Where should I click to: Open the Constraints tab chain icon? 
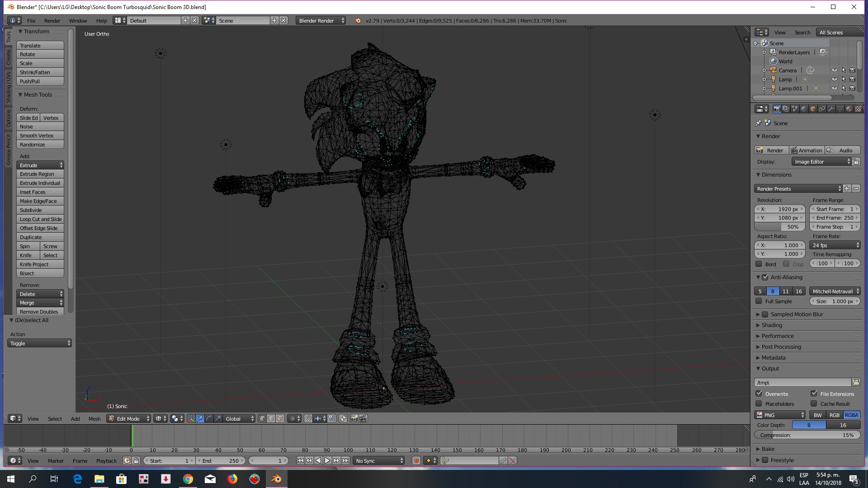click(822, 109)
